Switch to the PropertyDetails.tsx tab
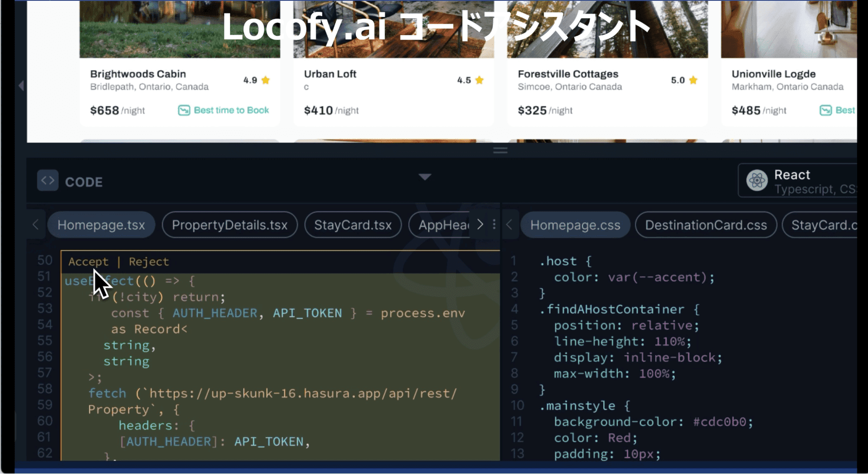Viewport: 868px width, 474px height. 229,225
